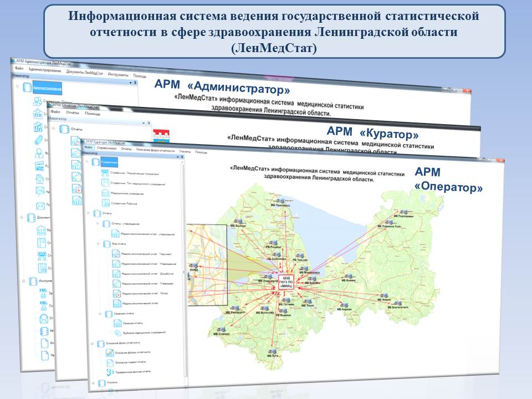This screenshot has height=399, width=532.
Task: Click the ЦОД ГКУЗ ЛО «МИАЦ» box on the map
Action: (x=285, y=282)
